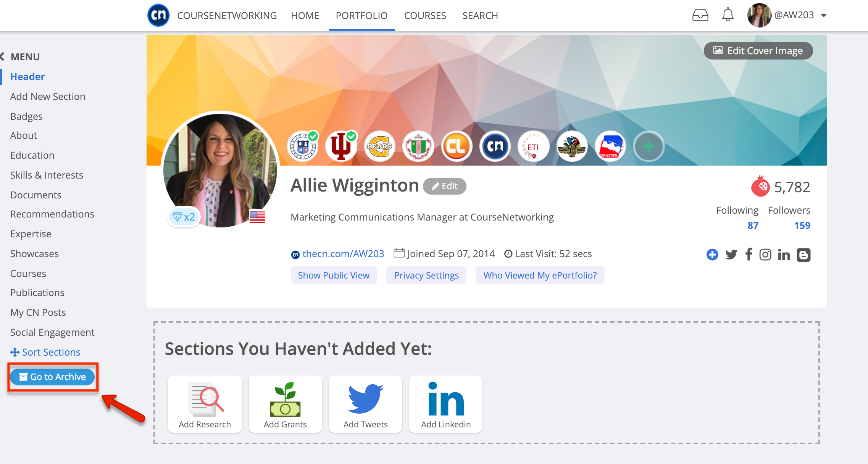Click the Bears badge icon
Image resolution: width=868 pixels, height=464 pixels.
pyautogui.click(x=379, y=146)
